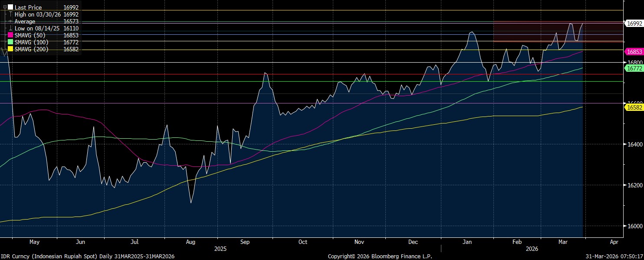
Task: Click the green 16772 axis price tag
Action: [x=634, y=68]
